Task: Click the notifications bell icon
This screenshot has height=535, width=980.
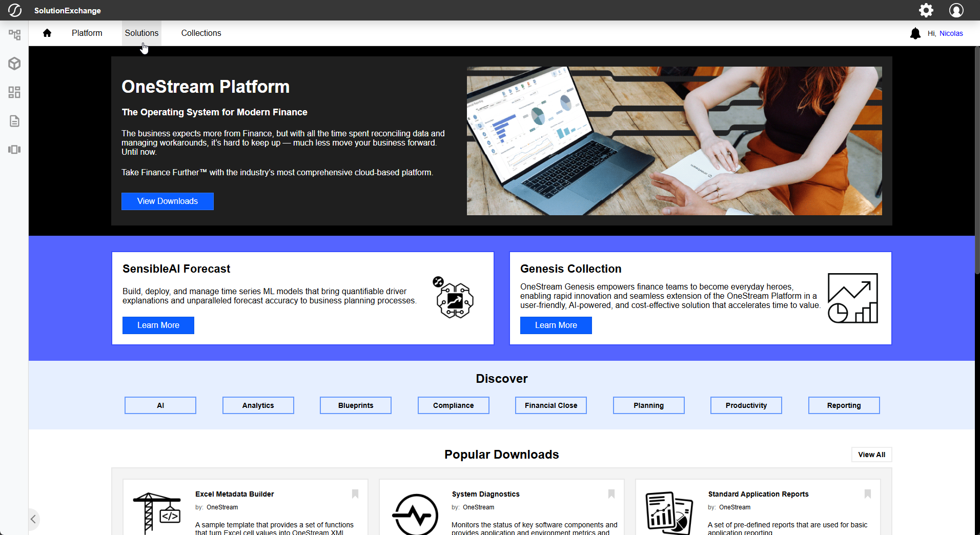Action: coord(915,34)
